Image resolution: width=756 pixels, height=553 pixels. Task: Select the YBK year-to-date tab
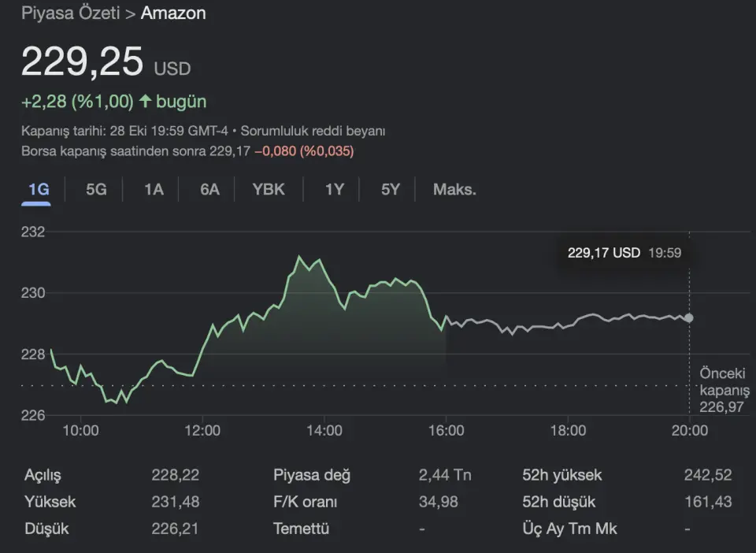coord(269,189)
